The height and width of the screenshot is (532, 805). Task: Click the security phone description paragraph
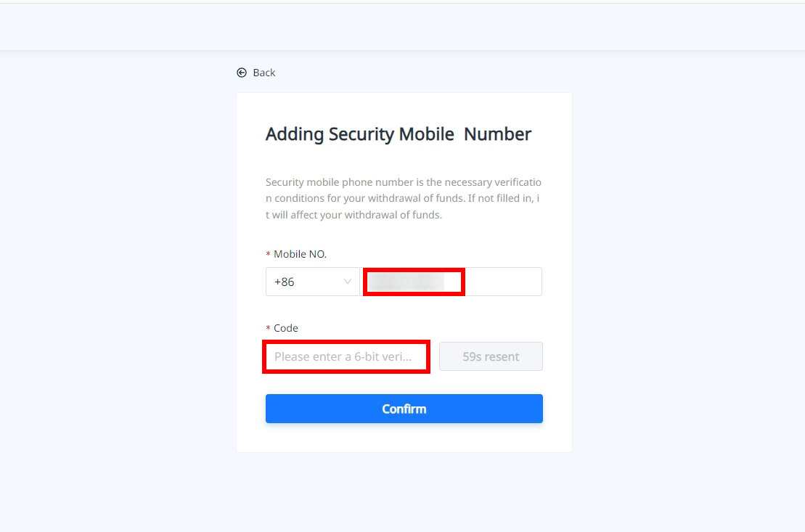[404, 198]
